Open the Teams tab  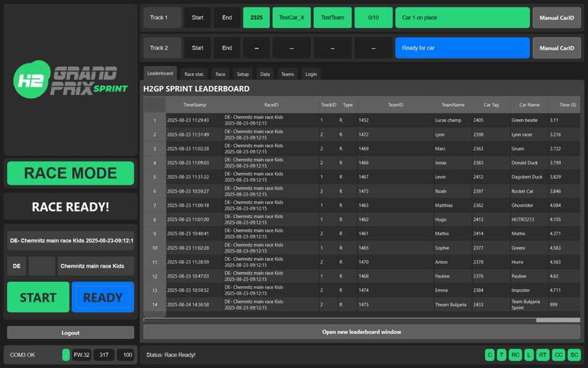287,73
